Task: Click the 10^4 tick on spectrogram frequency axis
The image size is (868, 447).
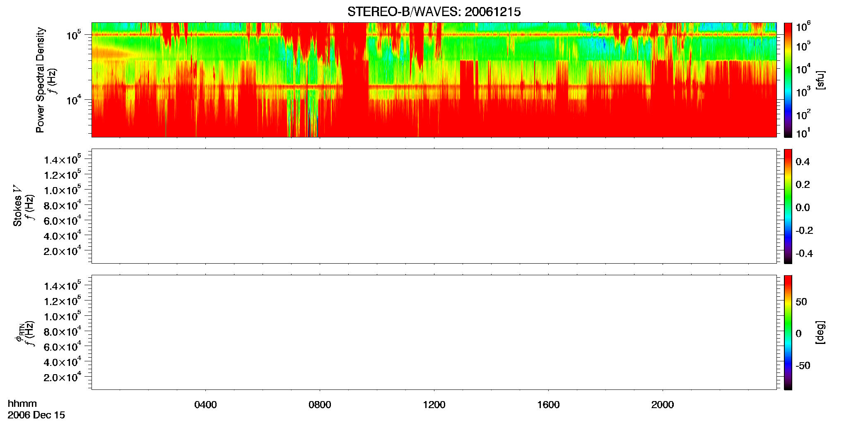Action: [74, 100]
